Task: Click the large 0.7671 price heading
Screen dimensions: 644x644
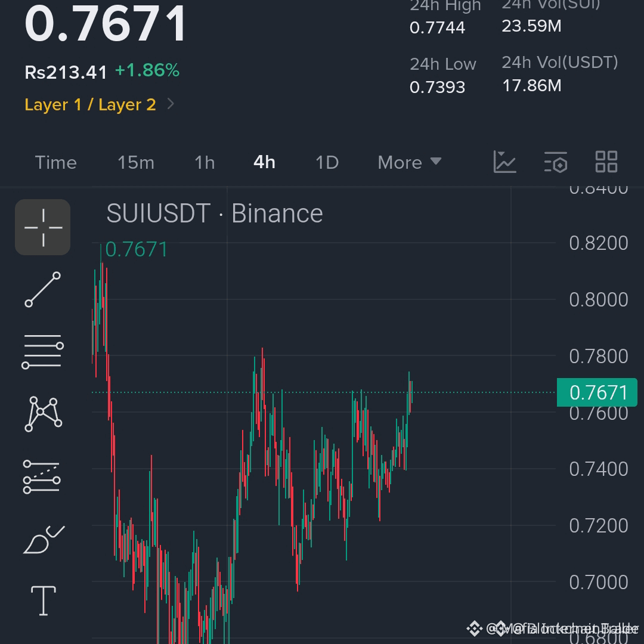Action: [x=106, y=24]
